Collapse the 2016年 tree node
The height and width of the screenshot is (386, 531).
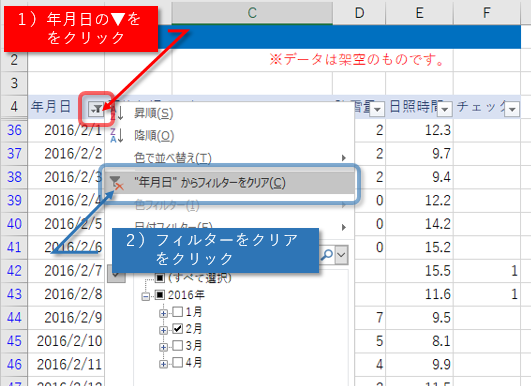[146, 297]
